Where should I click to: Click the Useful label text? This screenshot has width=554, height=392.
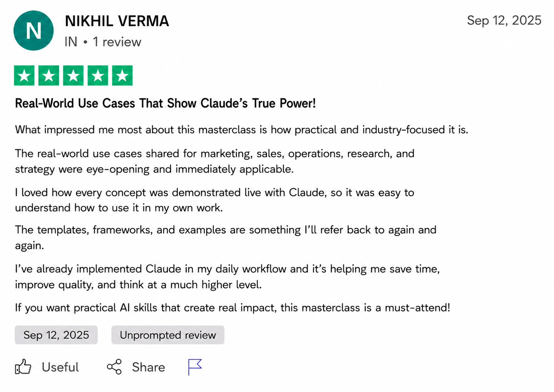click(60, 367)
